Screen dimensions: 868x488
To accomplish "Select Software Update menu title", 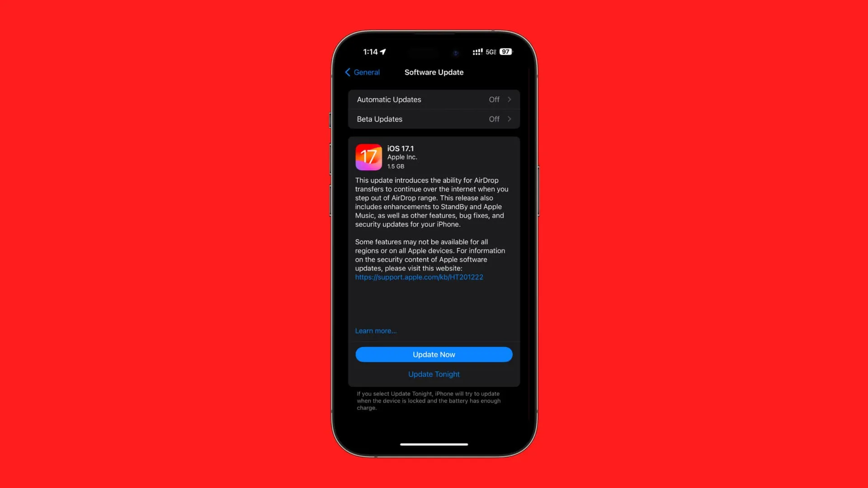I will point(434,72).
